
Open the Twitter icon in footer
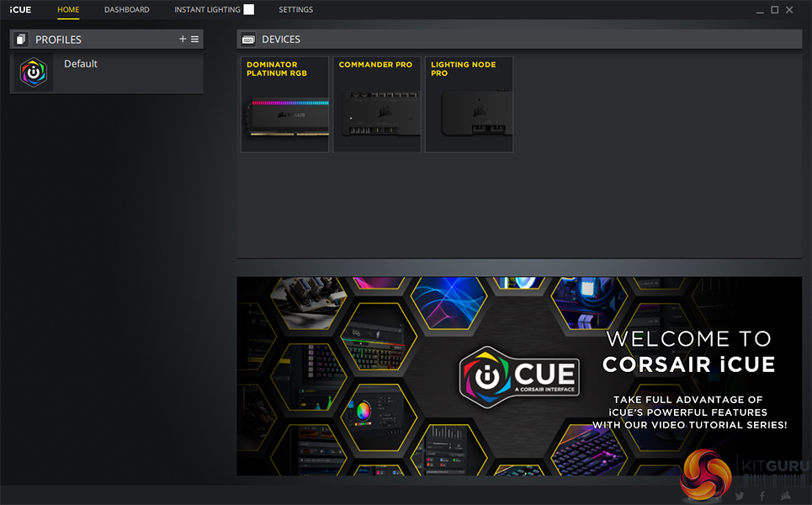pyautogui.click(x=740, y=497)
